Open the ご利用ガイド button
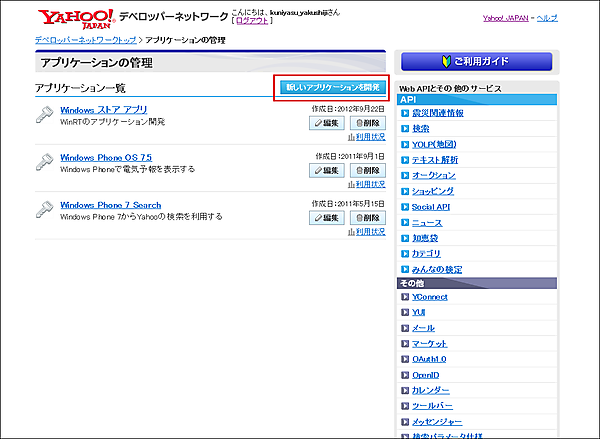Screen dimensions: 600x439 (x=476, y=61)
